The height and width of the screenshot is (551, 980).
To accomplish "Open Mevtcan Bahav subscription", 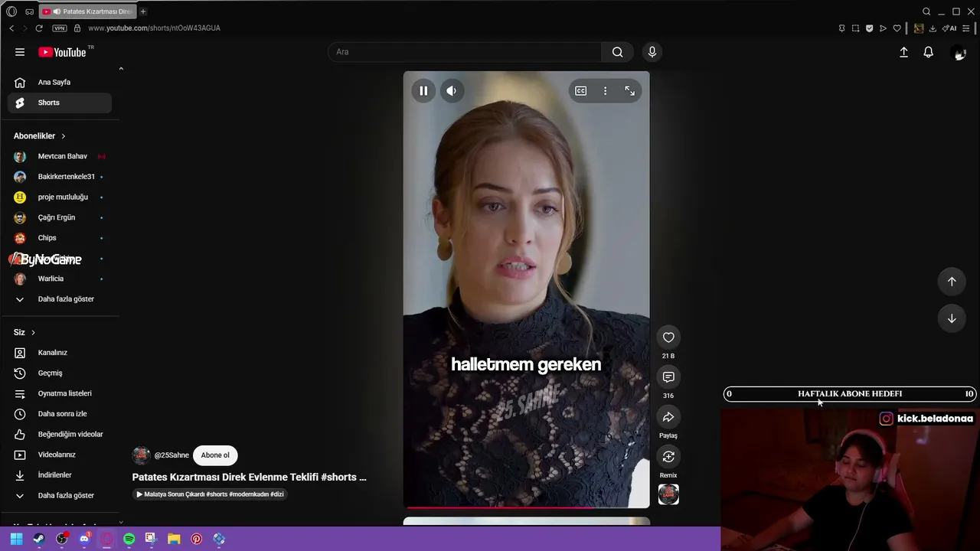I will click(60, 156).
